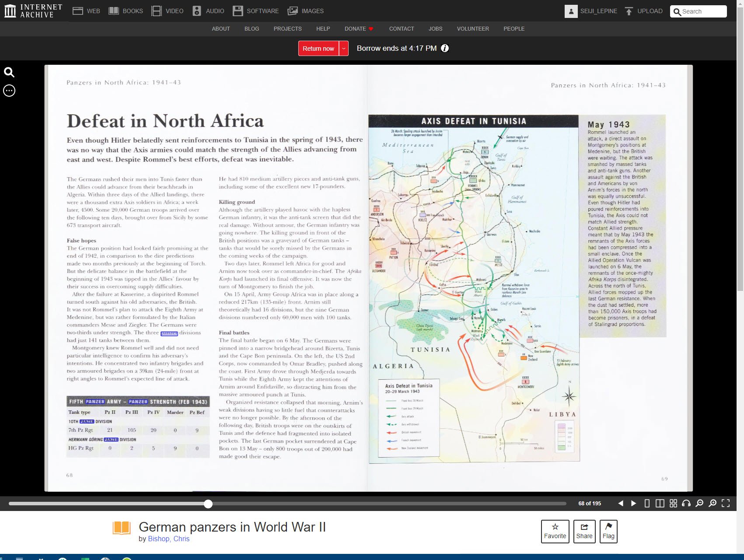Expand the Return now dropdown arrow
Image resolution: width=744 pixels, height=560 pixels.
[x=344, y=49]
